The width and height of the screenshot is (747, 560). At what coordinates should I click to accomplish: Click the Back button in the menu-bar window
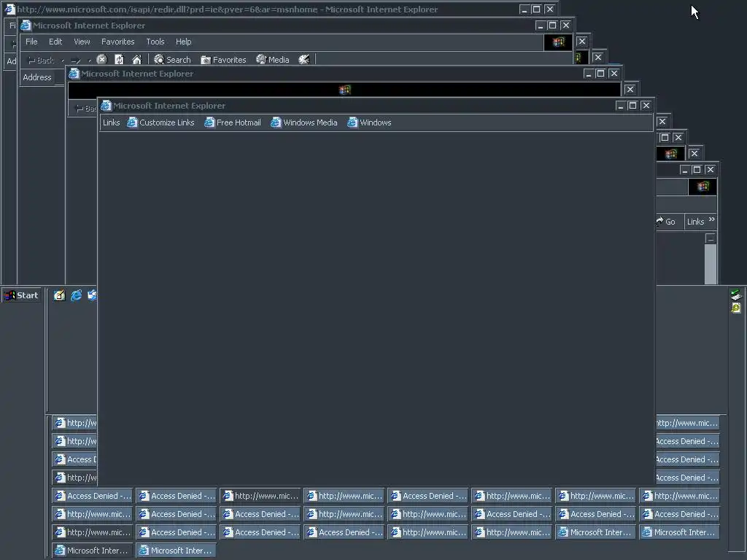[41, 60]
